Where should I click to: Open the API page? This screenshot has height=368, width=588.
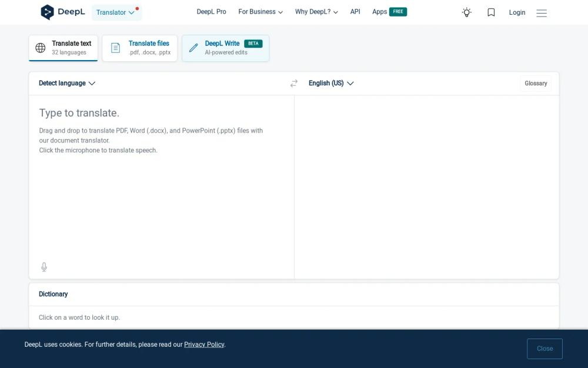355,12
